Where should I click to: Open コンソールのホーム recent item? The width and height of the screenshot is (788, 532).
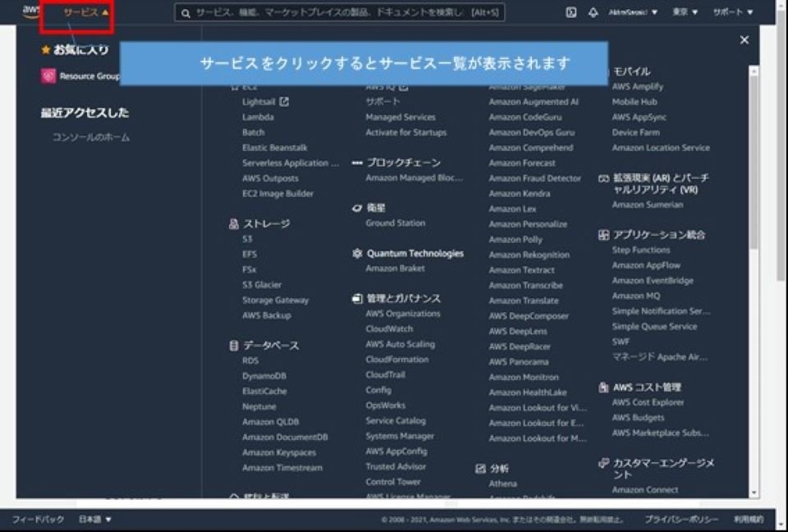91,137
